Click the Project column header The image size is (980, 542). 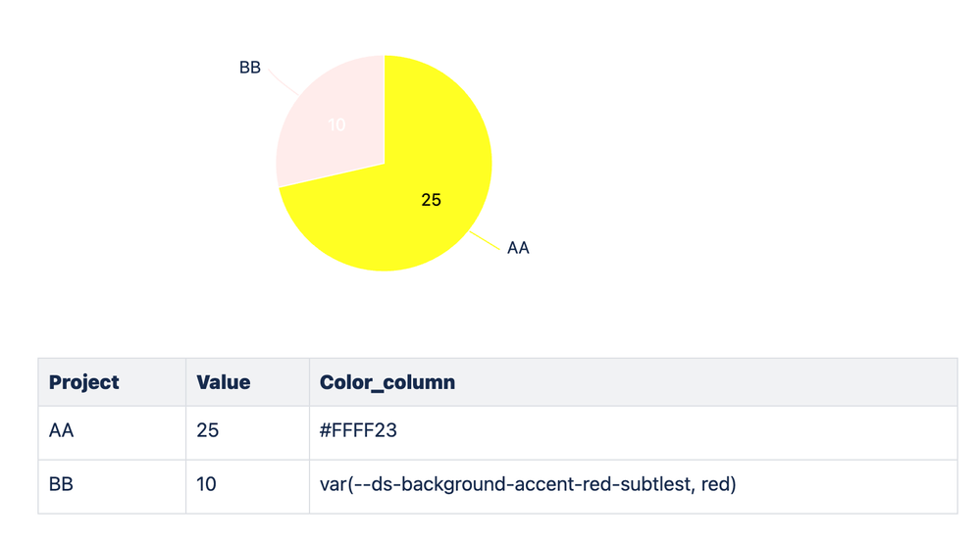click(112, 382)
